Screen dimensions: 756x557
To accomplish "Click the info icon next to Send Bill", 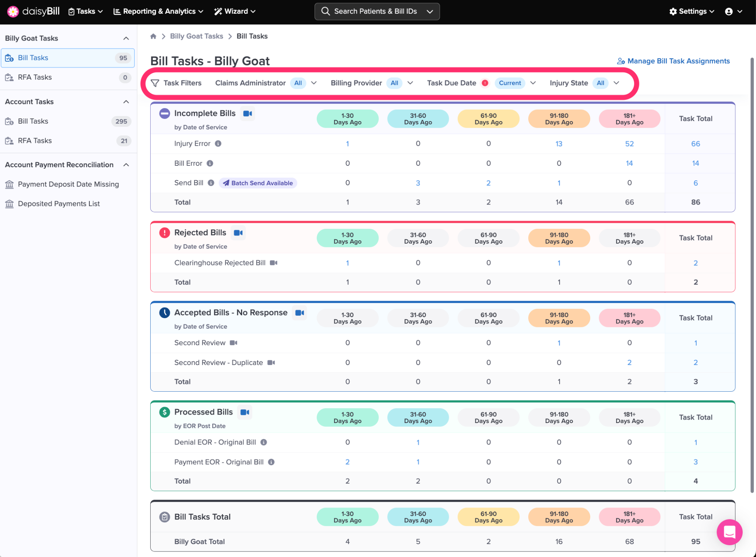I will coord(211,183).
